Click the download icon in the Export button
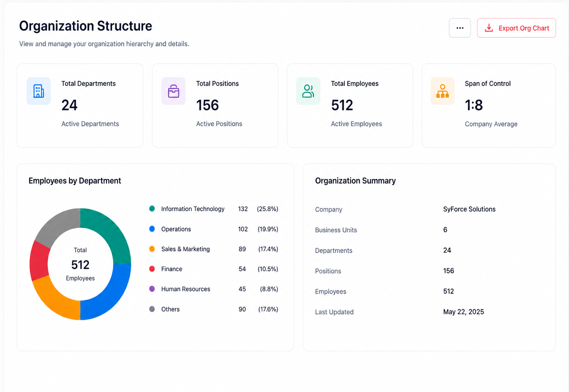The image size is (569, 392). 489,28
